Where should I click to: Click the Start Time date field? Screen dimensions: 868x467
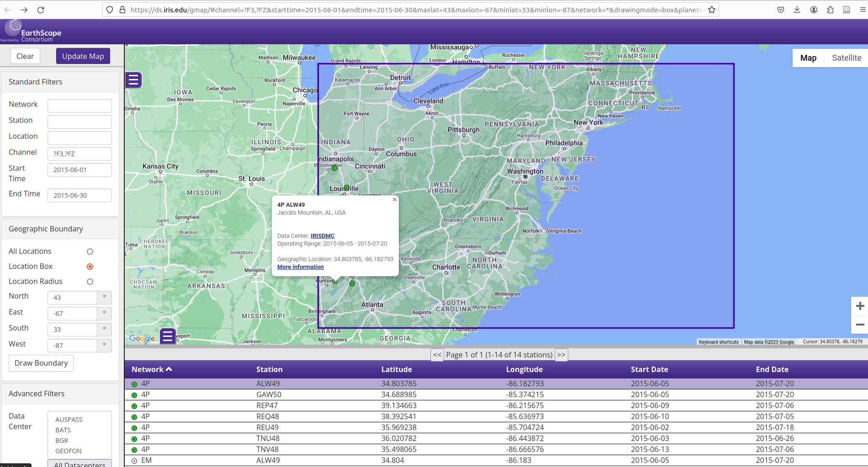click(79, 170)
